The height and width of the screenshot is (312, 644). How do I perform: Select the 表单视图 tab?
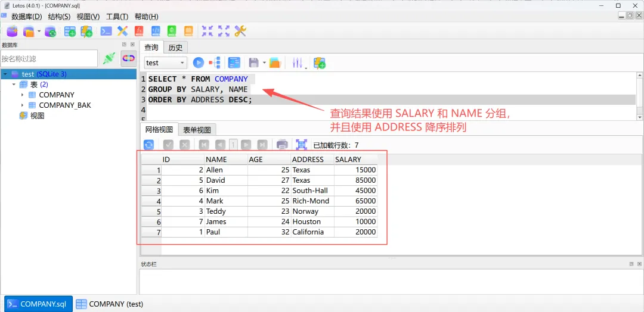coord(197,130)
